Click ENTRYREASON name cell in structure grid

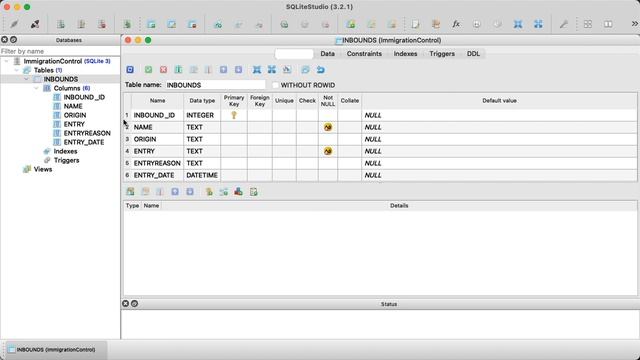click(x=157, y=163)
